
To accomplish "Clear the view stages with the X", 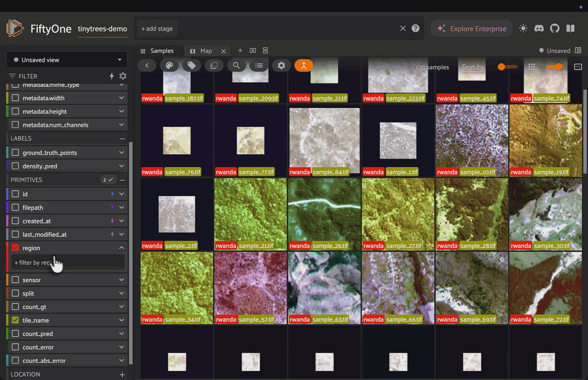I will pos(403,28).
